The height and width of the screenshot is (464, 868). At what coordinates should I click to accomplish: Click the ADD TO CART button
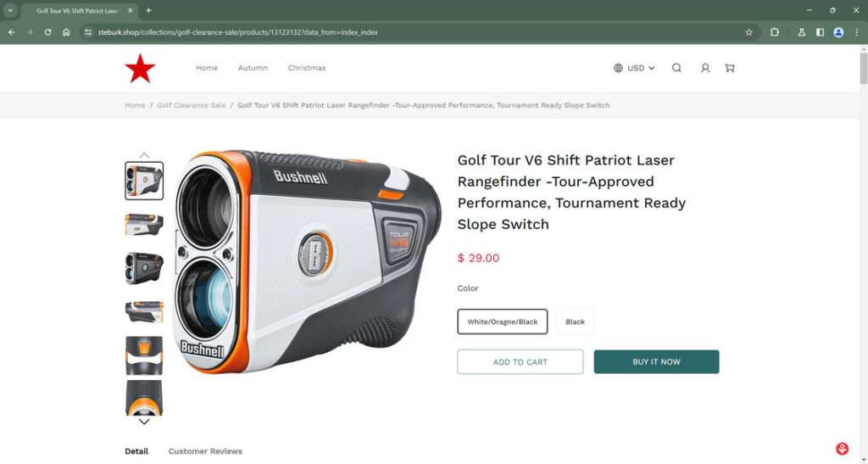click(520, 361)
